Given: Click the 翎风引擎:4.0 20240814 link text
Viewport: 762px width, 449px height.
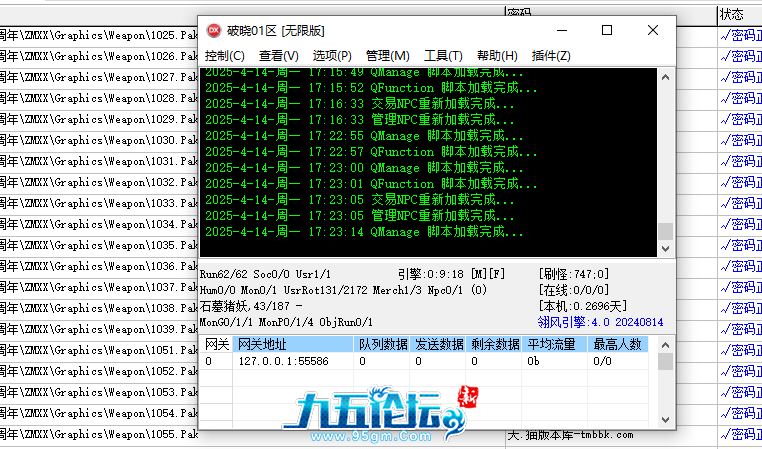Looking at the screenshot, I should [x=600, y=322].
